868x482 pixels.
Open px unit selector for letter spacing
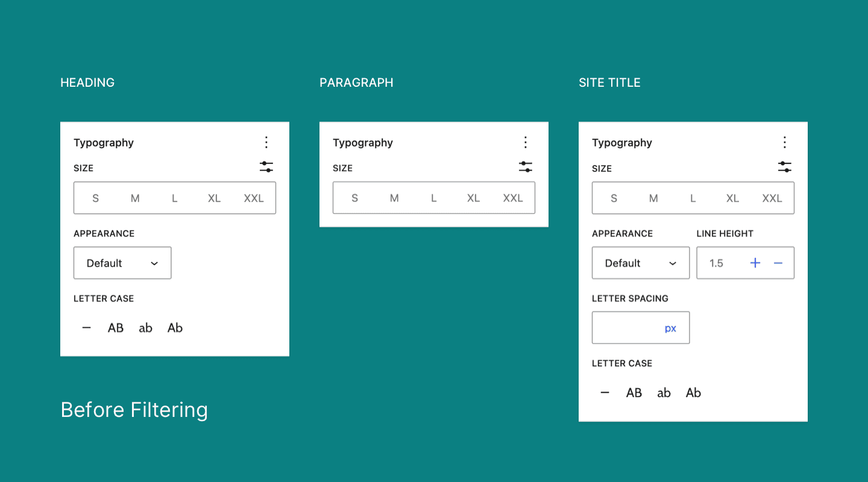point(670,328)
